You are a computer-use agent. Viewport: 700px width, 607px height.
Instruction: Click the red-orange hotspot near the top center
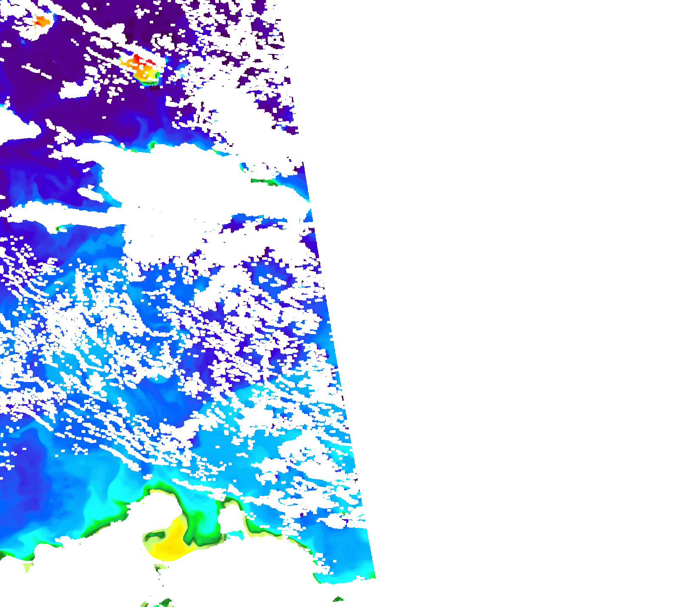coord(142,67)
